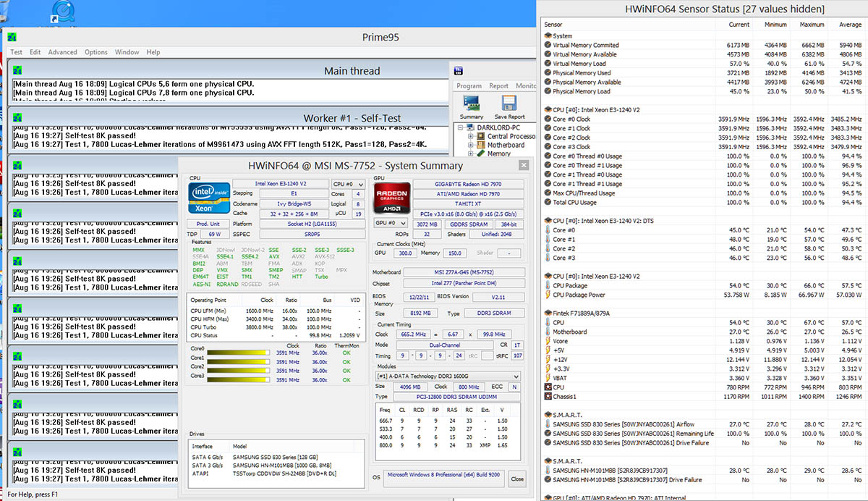The image size is (868, 501).
Task: Click the Total CPU Usage row icon
Action: [548, 203]
